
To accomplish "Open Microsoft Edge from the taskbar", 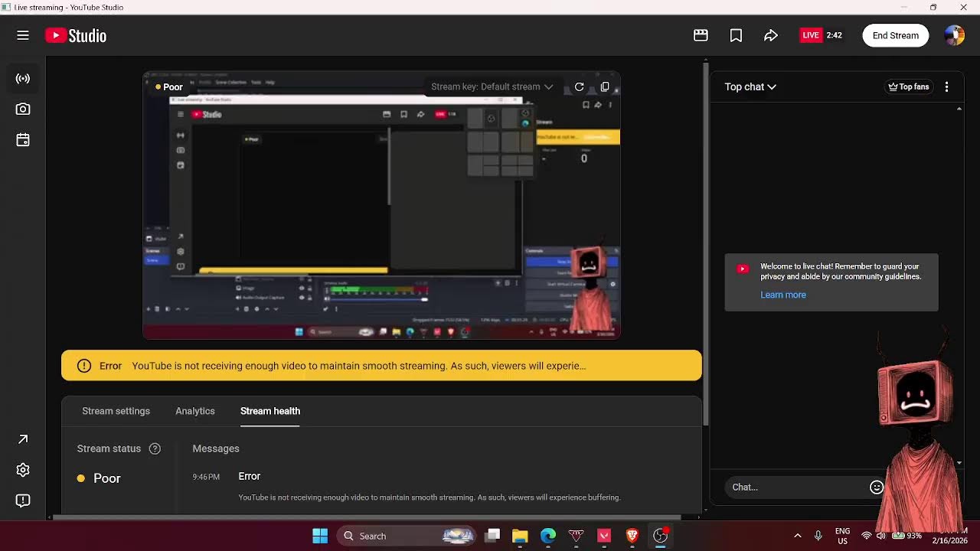I will click(x=548, y=536).
